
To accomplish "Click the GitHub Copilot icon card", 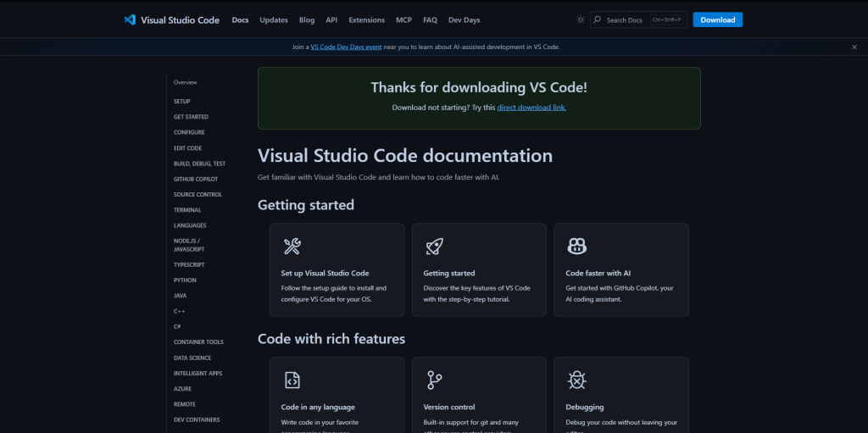I will [x=576, y=247].
